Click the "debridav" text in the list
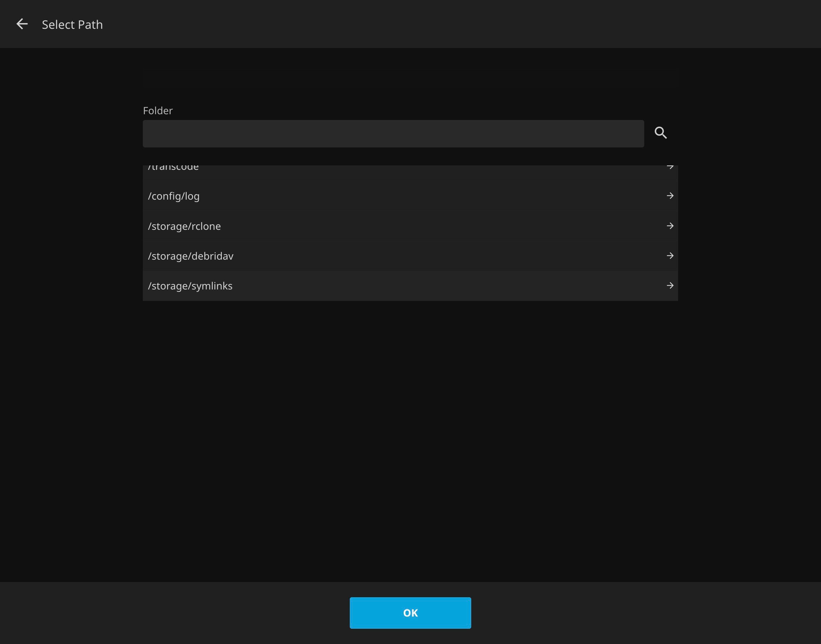 pyautogui.click(x=212, y=256)
